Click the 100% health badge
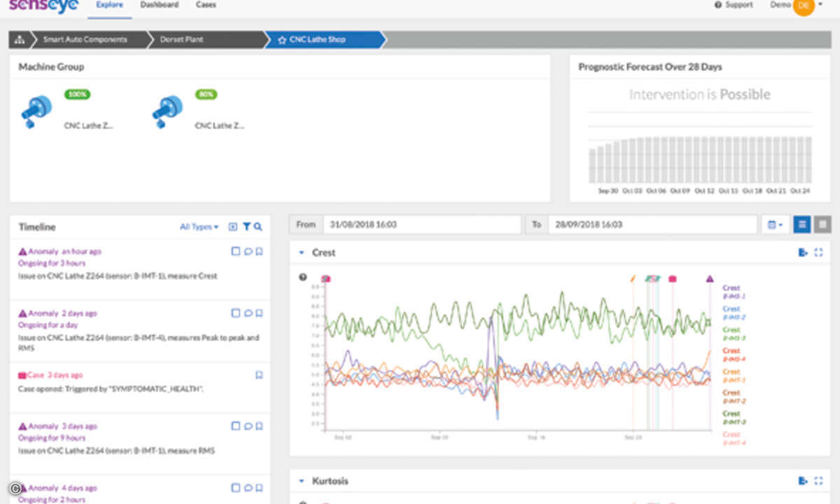 pyautogui.click(x=77, y=94)
